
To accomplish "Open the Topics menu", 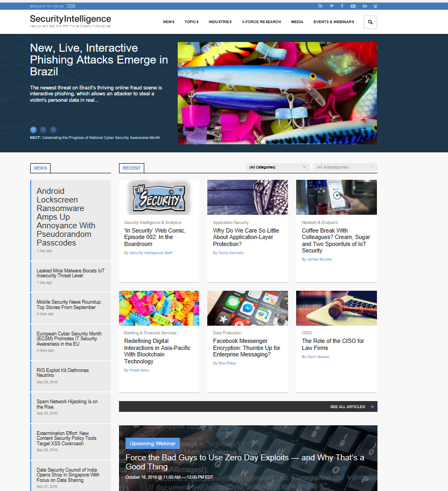I will click(191, 22).
